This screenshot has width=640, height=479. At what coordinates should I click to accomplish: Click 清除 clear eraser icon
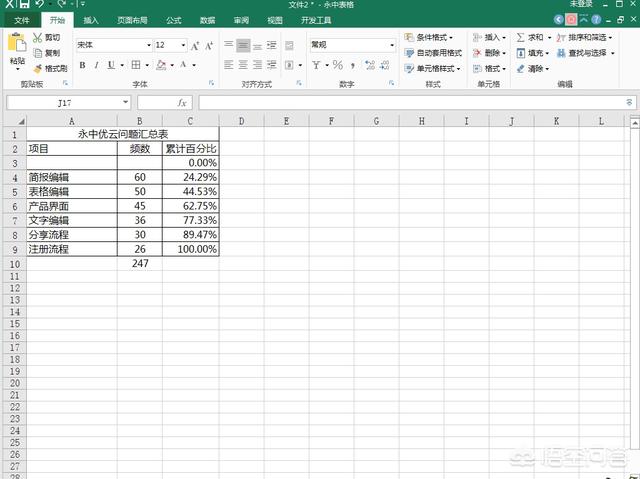520,69
